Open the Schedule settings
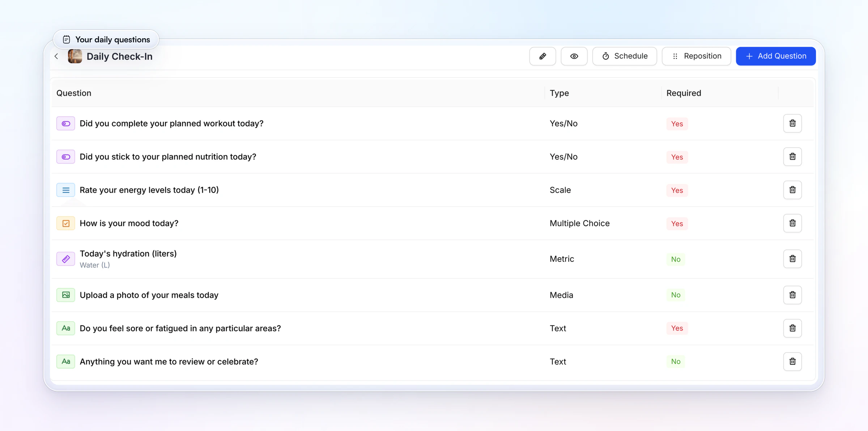Viewport: 868px width, 431px height. [625, 56]
